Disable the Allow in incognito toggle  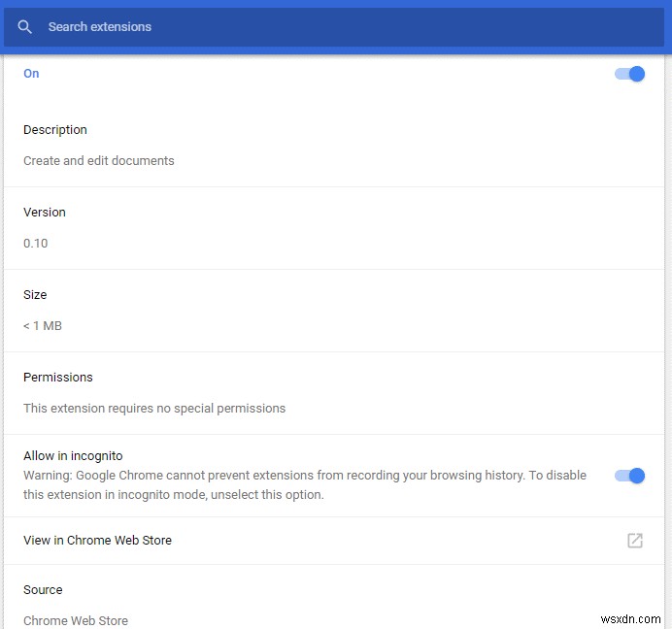pos(629,476)
